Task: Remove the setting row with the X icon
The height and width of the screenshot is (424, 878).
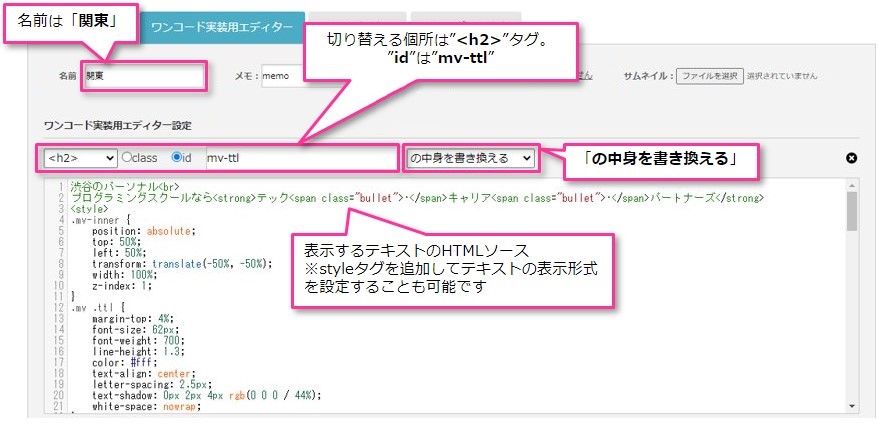Action: [852, 159]
